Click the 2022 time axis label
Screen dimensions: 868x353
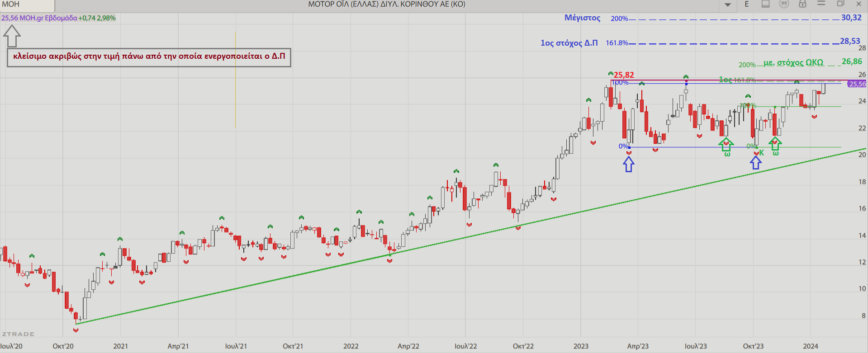point(351,346)
